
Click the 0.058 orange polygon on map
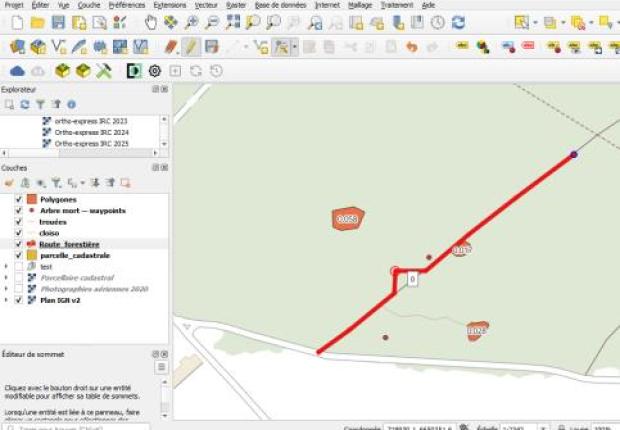[x=348, y=218]
